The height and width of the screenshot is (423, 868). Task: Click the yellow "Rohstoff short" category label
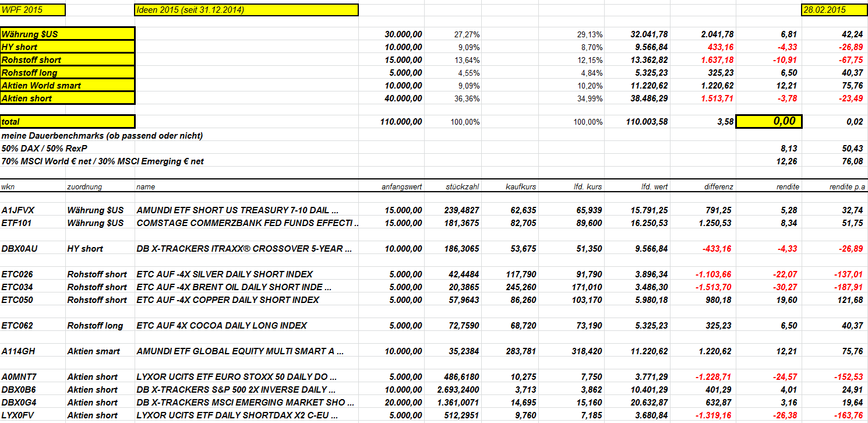tap(68, 60)
